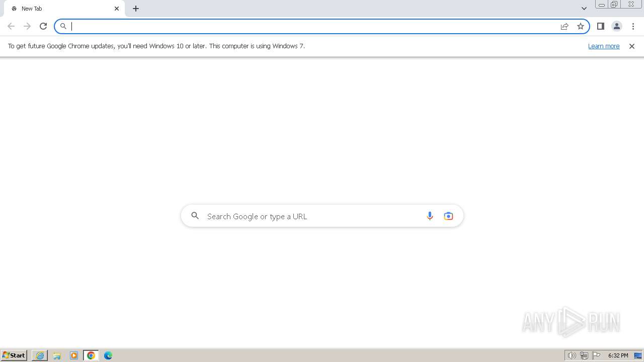Select the New Tab tab
This screenshot has width=644, height=362.
point(64,9)
